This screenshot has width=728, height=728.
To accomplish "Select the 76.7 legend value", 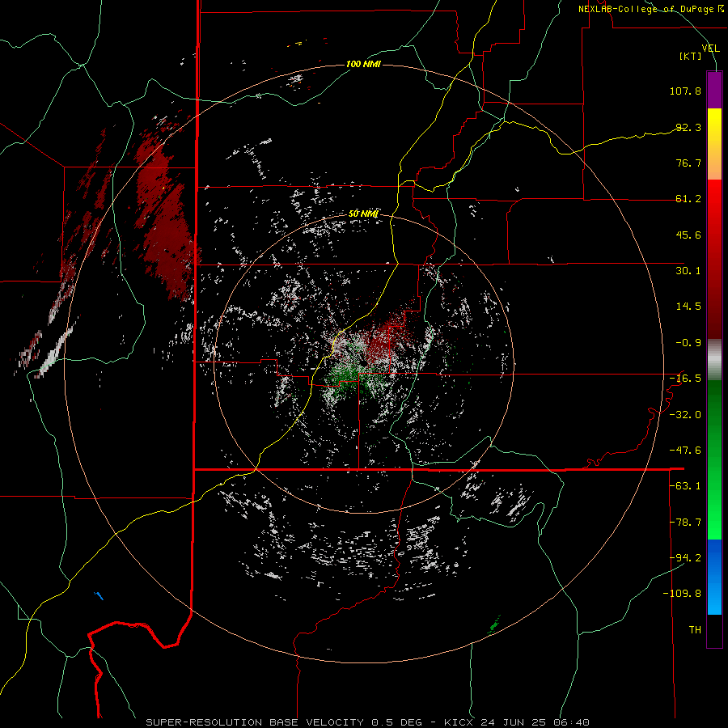I will 688,163.
